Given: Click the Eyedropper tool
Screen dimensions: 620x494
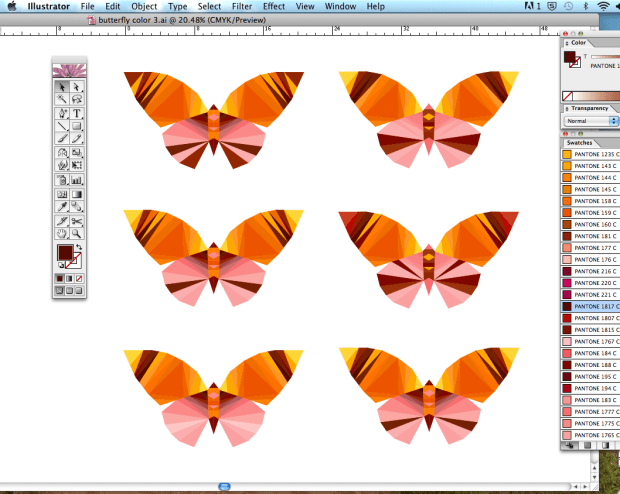Looking at the screenshot, I should [61, 207].
